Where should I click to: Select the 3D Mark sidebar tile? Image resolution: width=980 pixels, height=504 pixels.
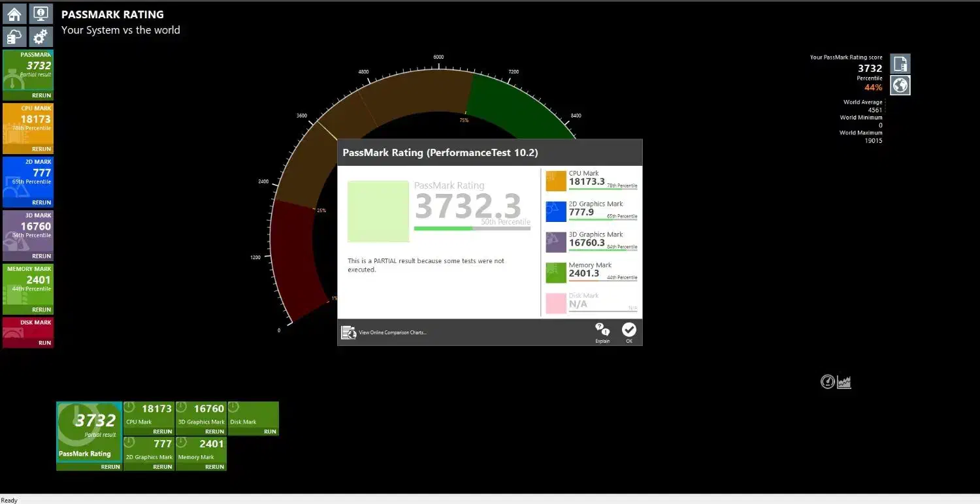pos(28,231)
